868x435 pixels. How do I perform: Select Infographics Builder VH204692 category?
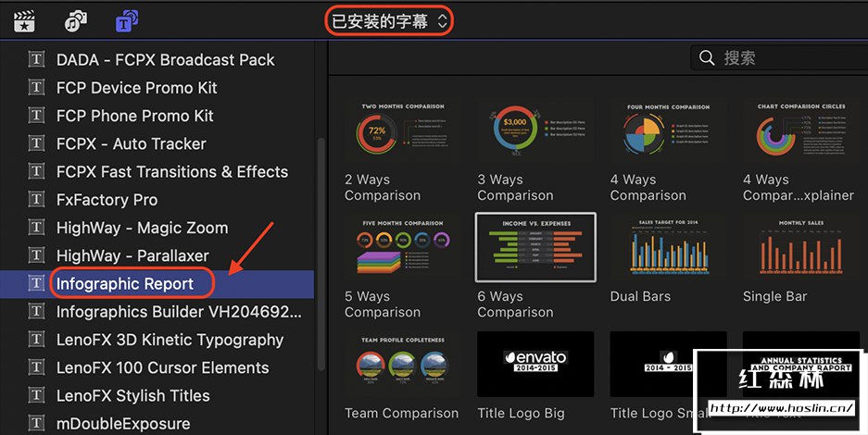click(180, 312)
